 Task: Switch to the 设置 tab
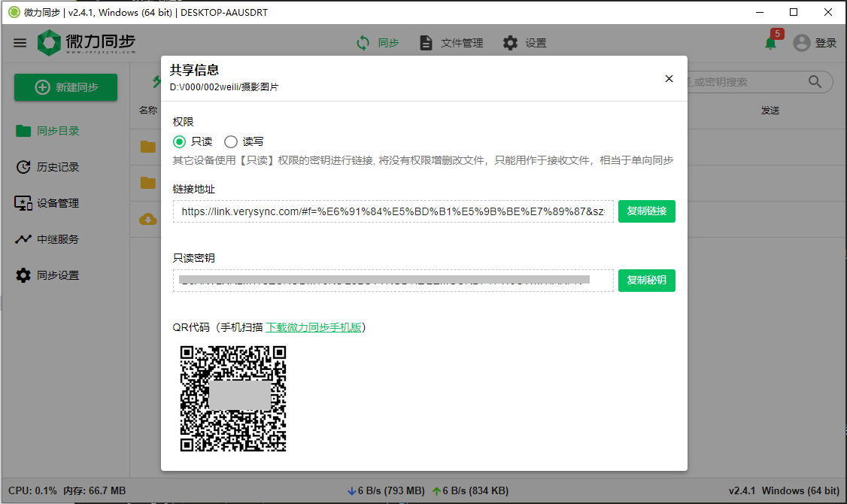tap(524, 43)
